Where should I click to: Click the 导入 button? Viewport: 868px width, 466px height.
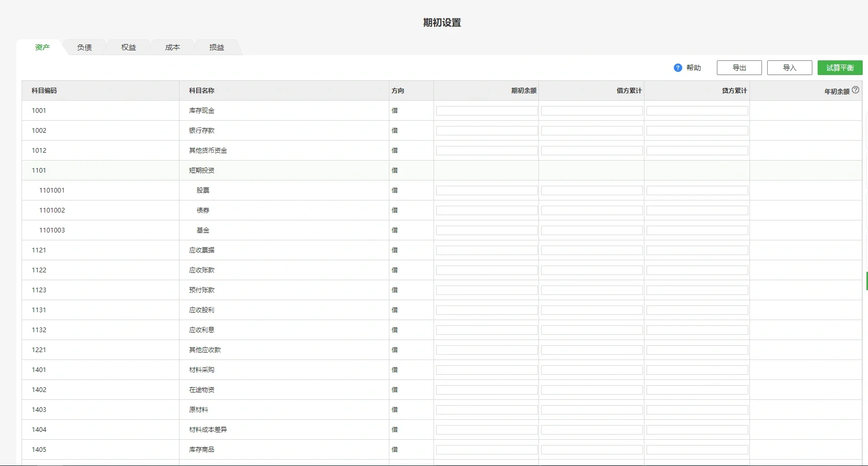point(790,68)
